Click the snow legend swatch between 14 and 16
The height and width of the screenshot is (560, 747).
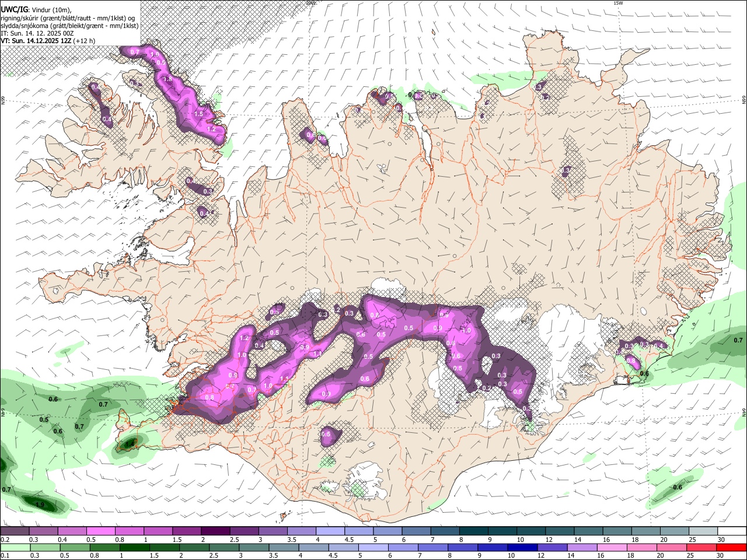click(x=588, y=531)
